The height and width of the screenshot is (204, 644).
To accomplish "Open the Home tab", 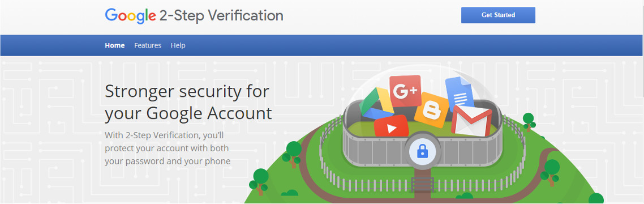I will (x=114, y=45).
